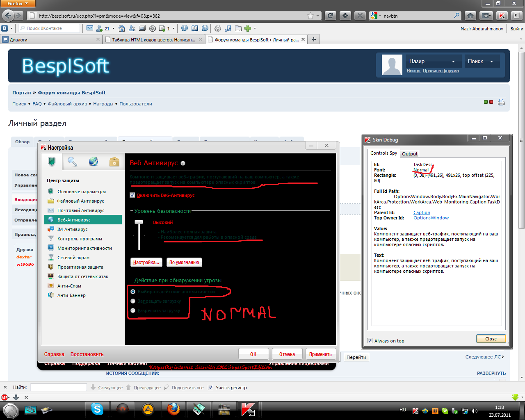Open the scan magnifier tab in settings
This screenshot has height=420, width=525.
tap(73, 162)
